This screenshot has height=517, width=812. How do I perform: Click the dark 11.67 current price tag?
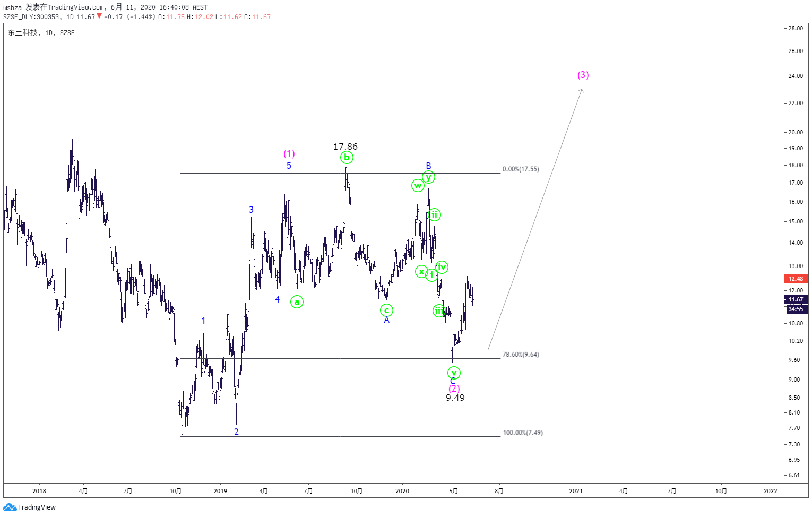(x=796, y=299)
